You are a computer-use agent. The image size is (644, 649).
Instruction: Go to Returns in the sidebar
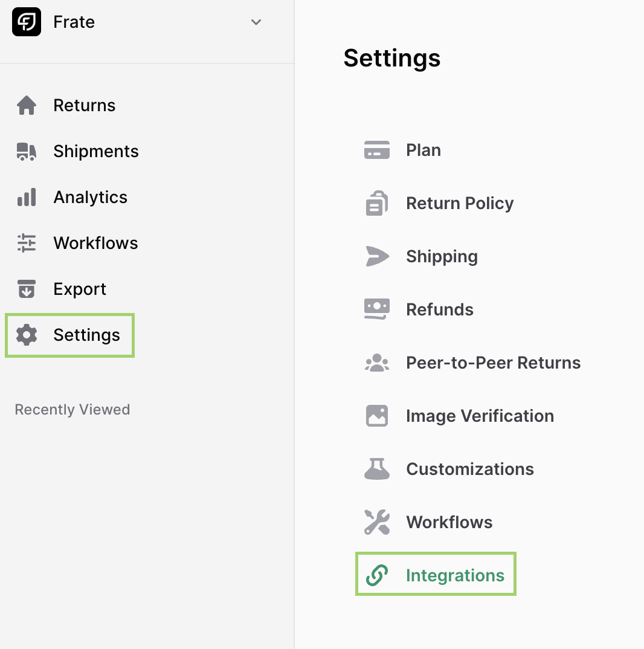84,105
